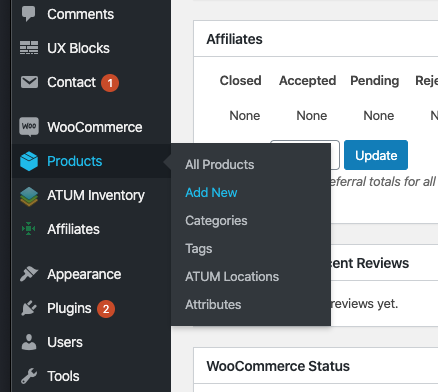Open All Products in submenu
This screenshot has height=392, width=438.
click(x=219, y=165)
